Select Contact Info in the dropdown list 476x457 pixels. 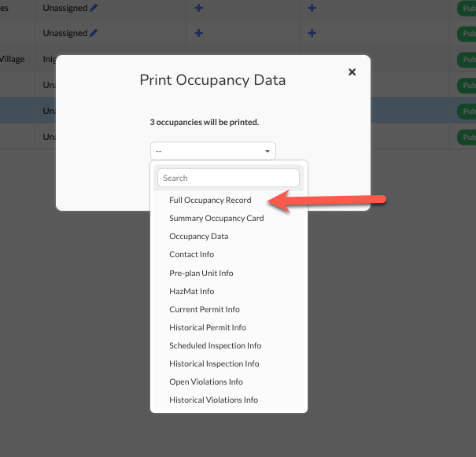[191, 255]
